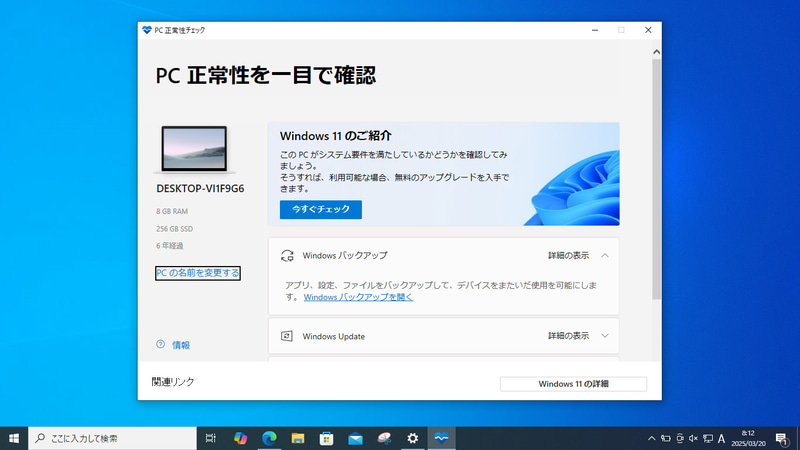800x450 pixels.
Task: Open the clock and date panel
Action: pos(748,438)
